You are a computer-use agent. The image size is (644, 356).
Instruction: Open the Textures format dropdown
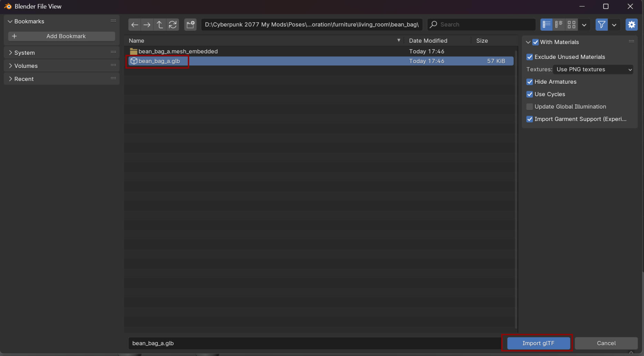coord(593,69)
